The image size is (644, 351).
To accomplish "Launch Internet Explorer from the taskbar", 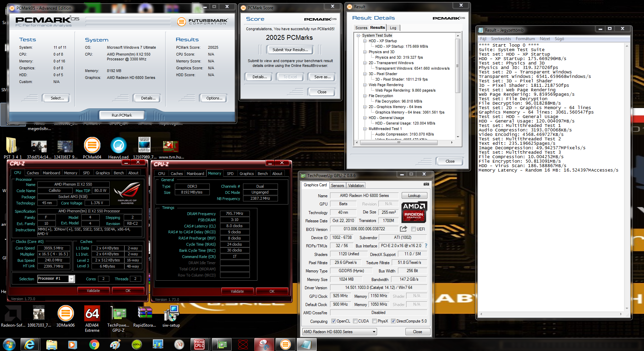I will pyautogui.click(x=30, y=344).
